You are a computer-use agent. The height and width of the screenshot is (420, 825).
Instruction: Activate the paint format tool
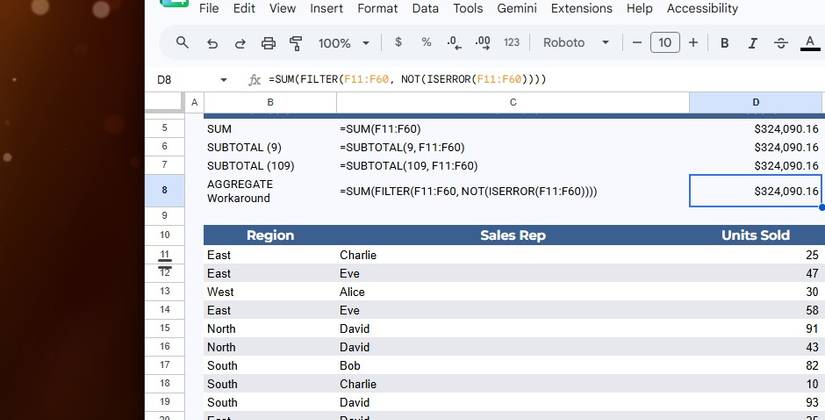(296, 43)
